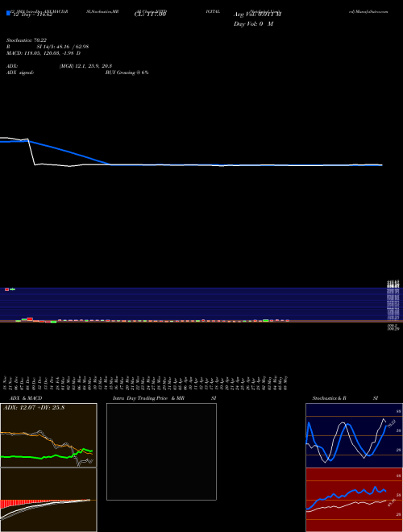Click the large green candle near chart end
Screen dimensions: 403x532
(x=266, y=320)
